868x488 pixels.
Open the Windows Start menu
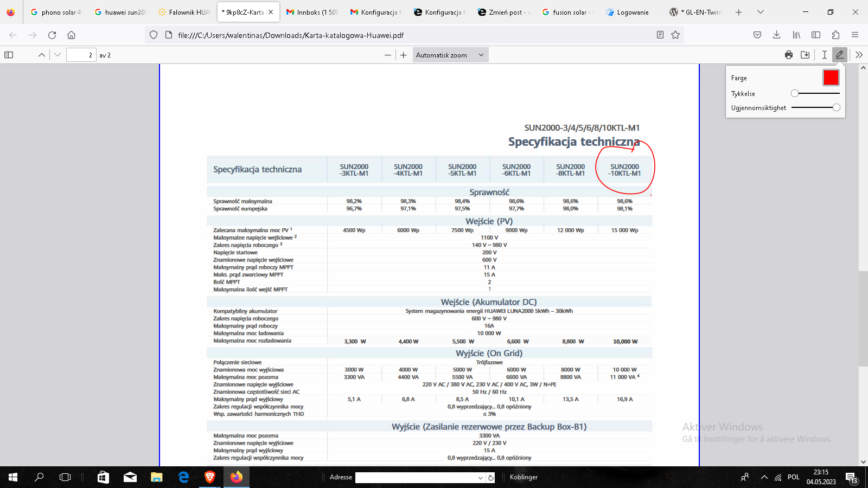pos(13,477)
